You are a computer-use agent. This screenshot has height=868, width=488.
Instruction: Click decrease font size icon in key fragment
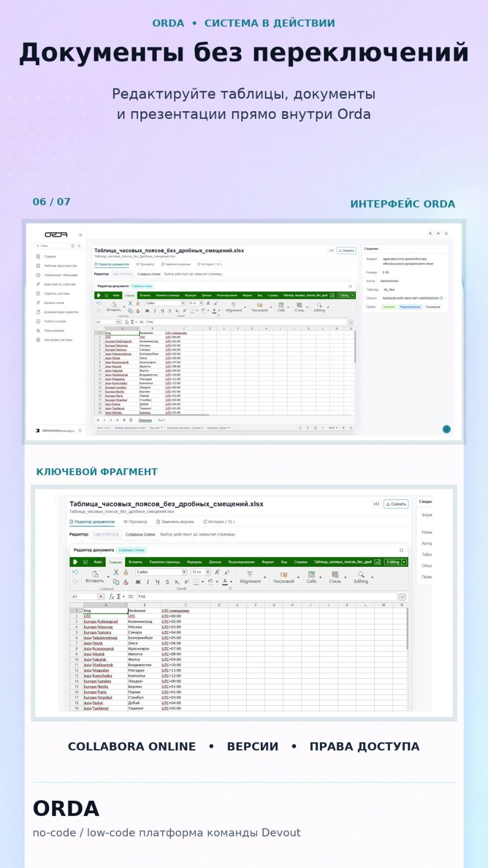pos(227,572)
